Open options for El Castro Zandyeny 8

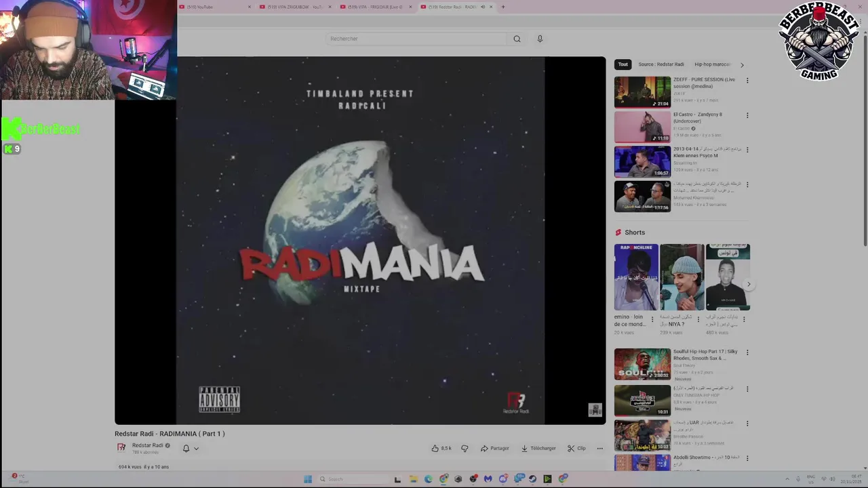tap(747, 115)
